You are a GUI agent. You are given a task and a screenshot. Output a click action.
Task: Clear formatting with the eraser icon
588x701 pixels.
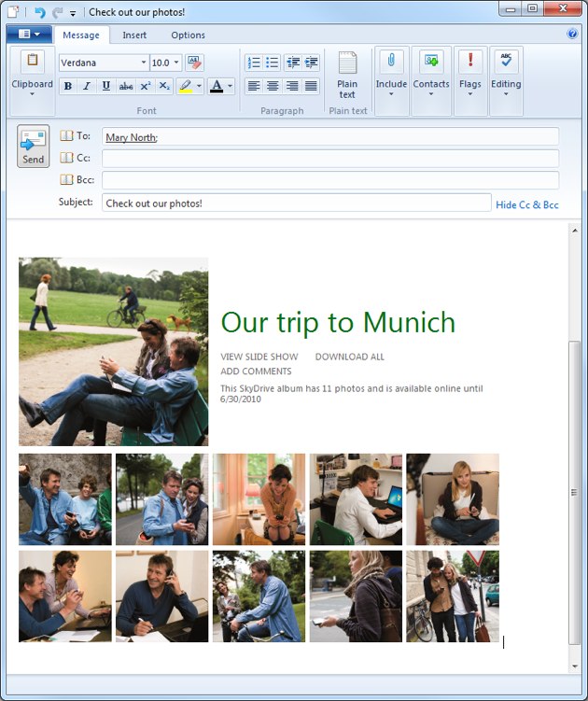pyautogui.click(x=194, y=63)
